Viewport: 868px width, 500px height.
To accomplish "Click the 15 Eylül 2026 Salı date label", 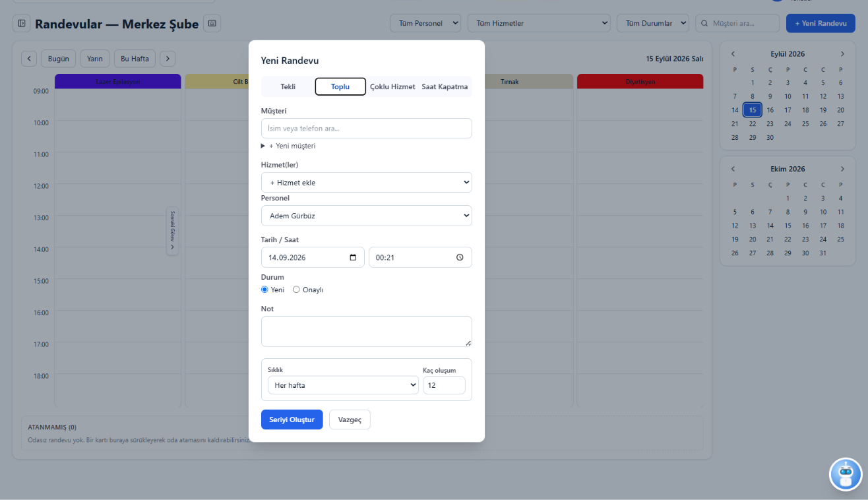I will click(675, 59).
